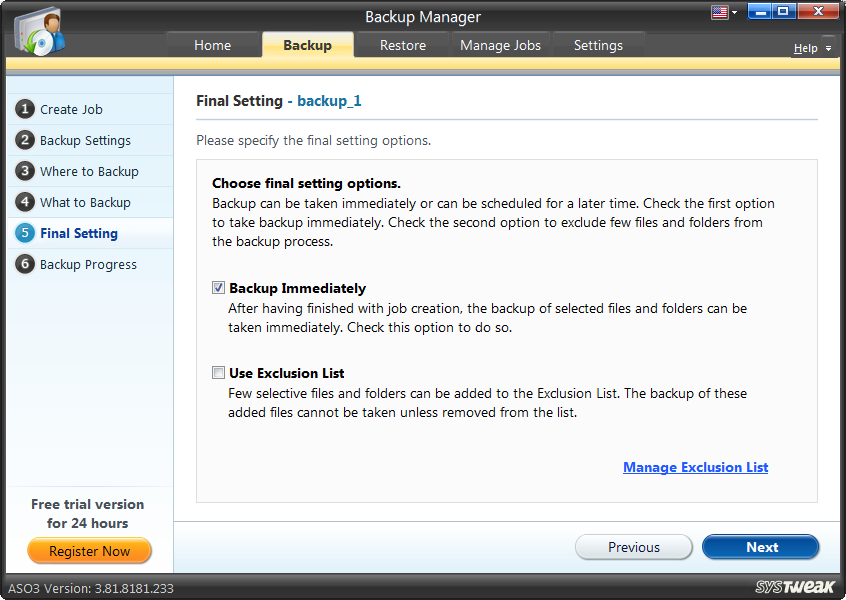Screen dimensions: 846x600
Task: Select step 2 Backup Settings icon
Action: pos(25,140)
